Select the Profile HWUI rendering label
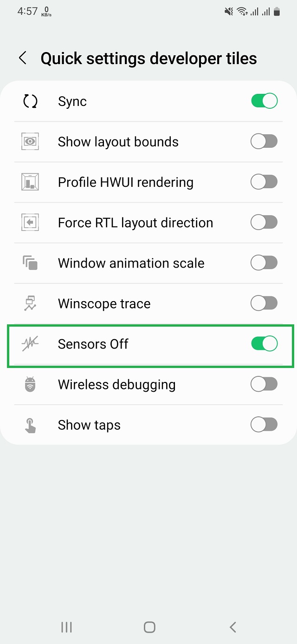The height and width of the screenshot is (644, 297). (125, 182)
